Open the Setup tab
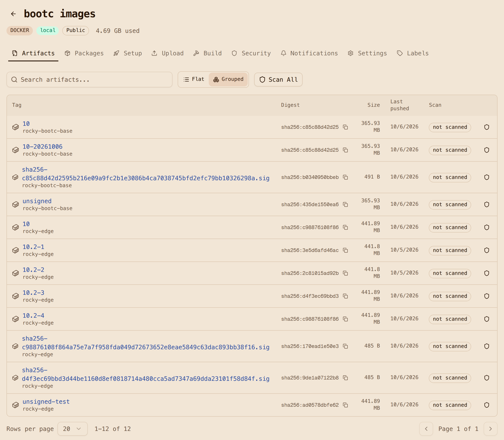Viewport: 504px width, 440px height. point(128,53)
